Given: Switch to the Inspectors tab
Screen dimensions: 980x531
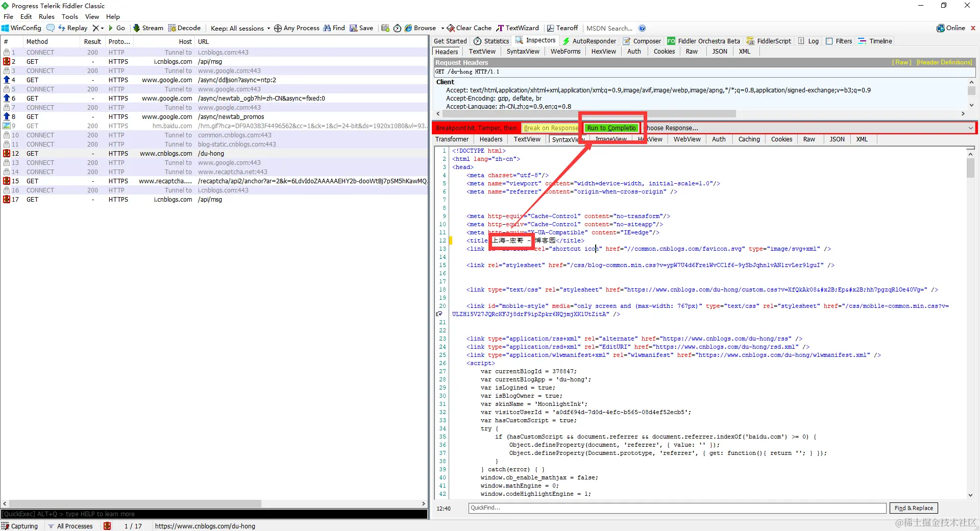Looking at the screenshot, I should point(535,40).
